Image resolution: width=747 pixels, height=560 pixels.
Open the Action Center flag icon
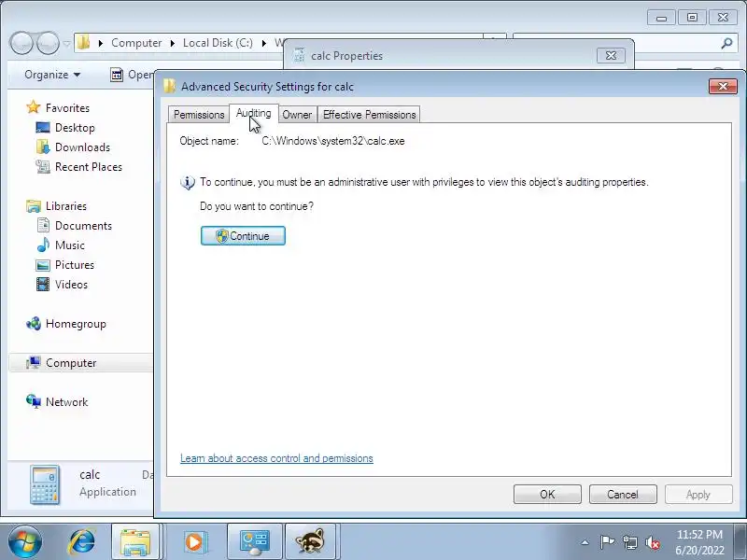click(x=607, y=542)
